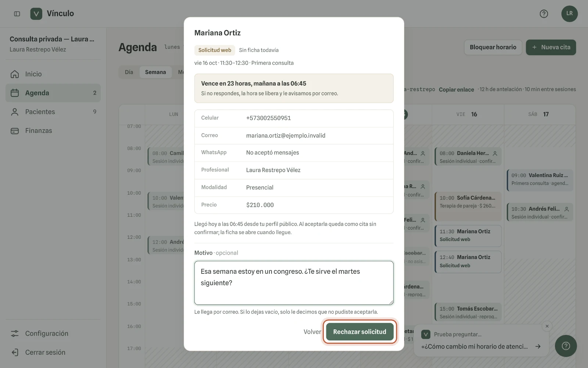This screenshot has width=588, height=368.
Task: Click Bloquear horario button
Action: pos(493,47)
